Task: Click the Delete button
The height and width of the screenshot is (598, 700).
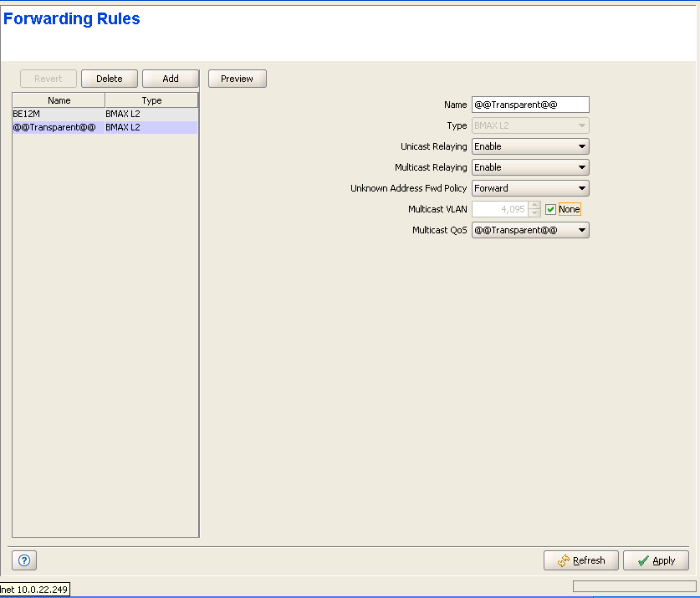Action: (109, 79)
